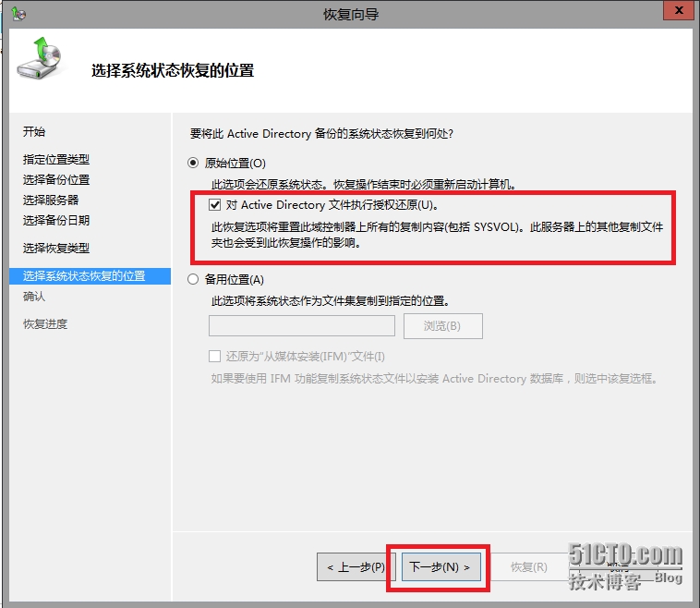The image size is (700, 608).
Task: Click the 恢复向导 window title text
Action: [351, 14]
